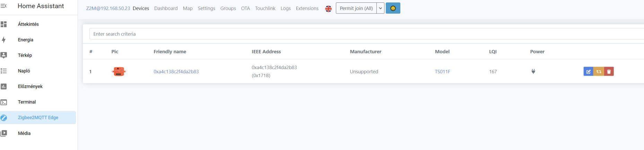This screenshot has height=150, width=644.
Task: Collapse the Home Assistant sidebar menu icon
Action: [x=4, y=6]
